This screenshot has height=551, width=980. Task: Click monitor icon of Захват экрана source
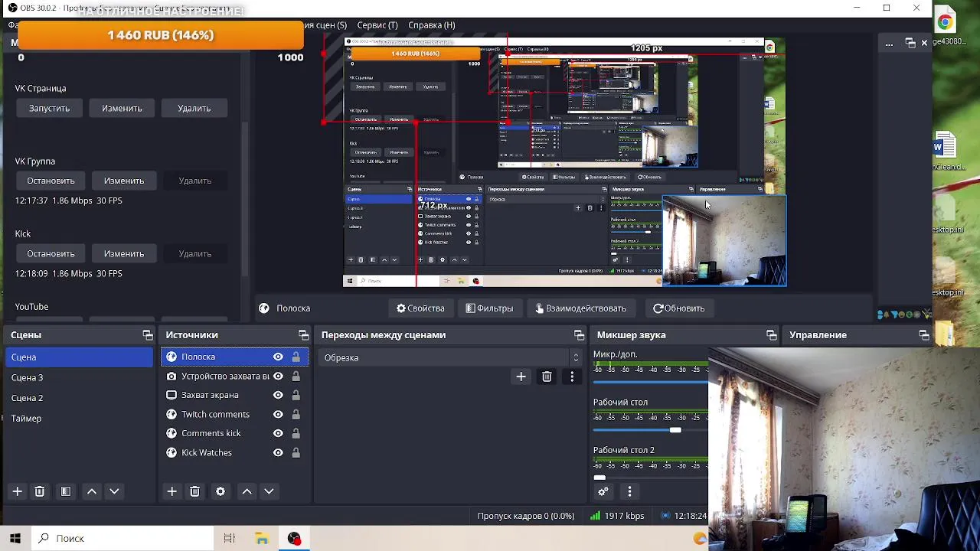pyautogui.click(x=171, y=395)
